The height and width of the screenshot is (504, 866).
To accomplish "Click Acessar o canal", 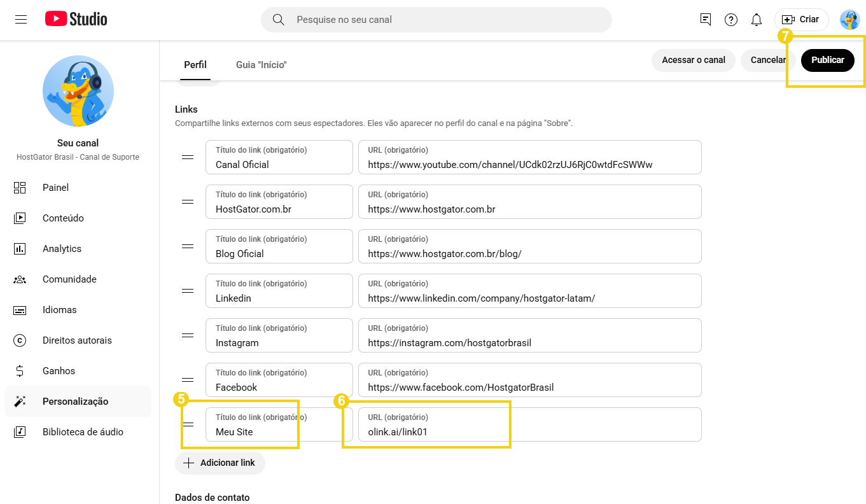I will pyautogui.click(x=693, y=60).
